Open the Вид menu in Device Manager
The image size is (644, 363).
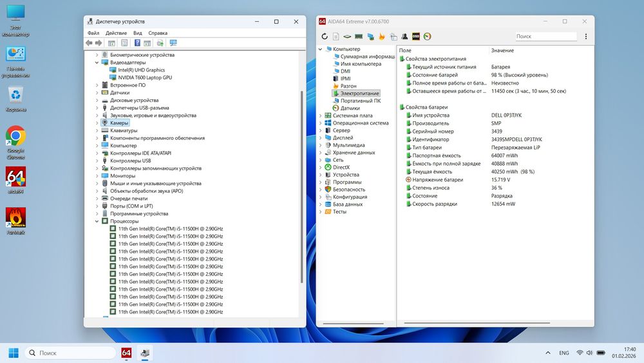138,33
